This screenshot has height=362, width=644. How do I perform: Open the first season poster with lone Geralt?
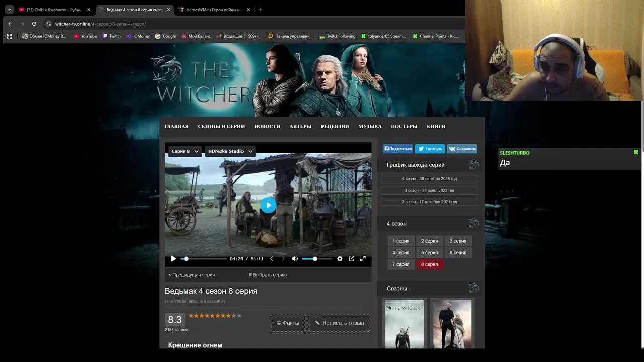pos(405,324)
